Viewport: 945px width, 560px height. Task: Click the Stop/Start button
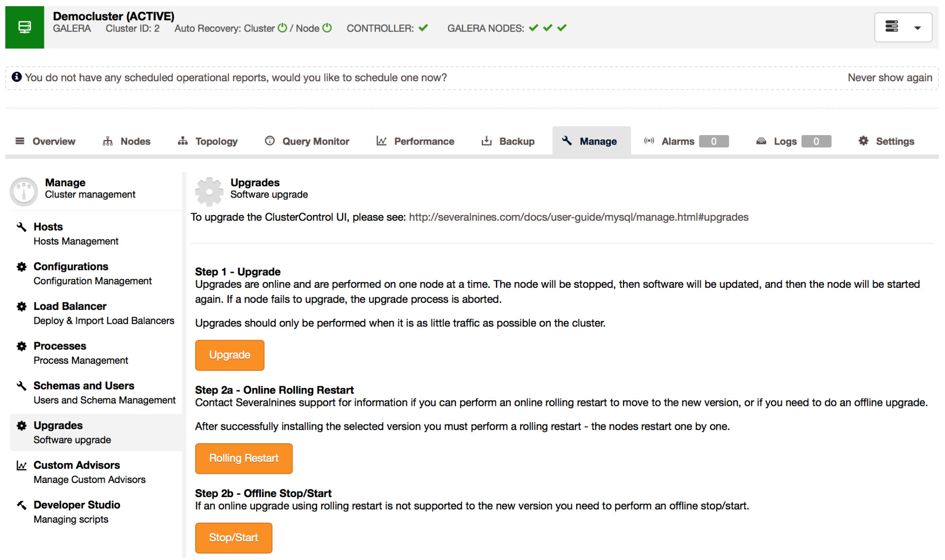234,538
